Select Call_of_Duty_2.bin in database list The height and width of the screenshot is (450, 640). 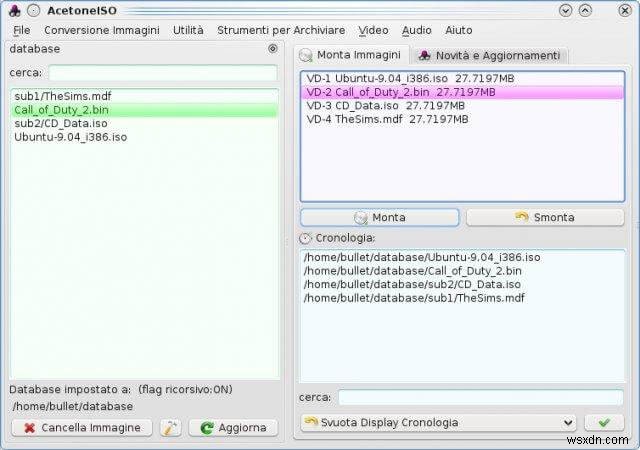coord(144,110)
